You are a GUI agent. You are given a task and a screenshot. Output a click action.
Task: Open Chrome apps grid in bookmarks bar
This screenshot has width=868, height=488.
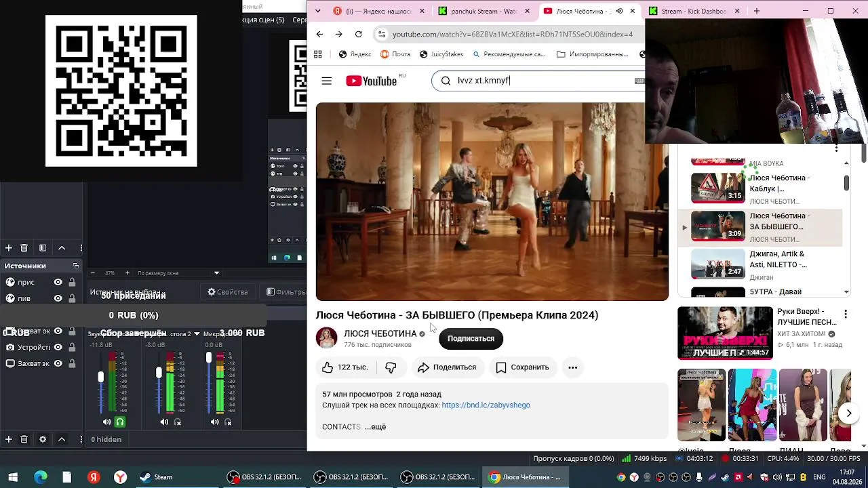[317, 54]
